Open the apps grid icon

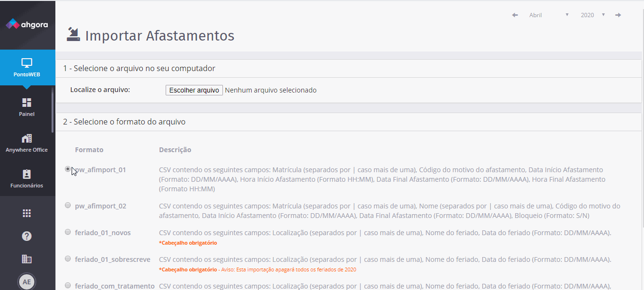pos(27,213)
